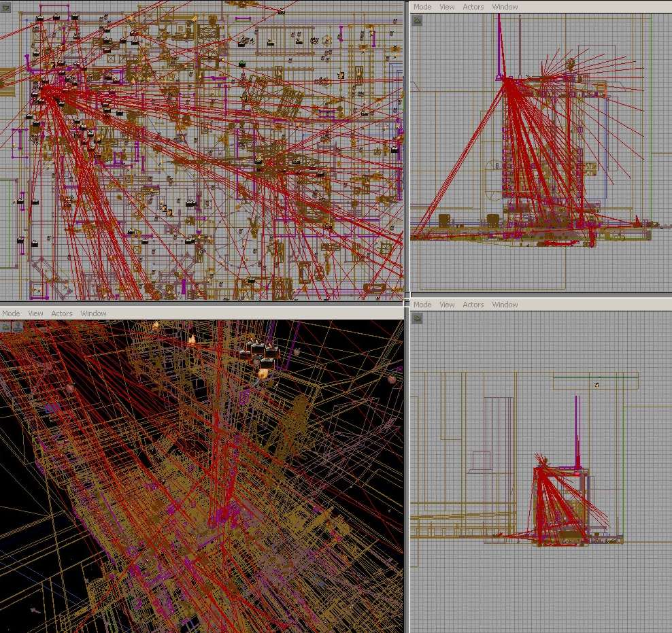Open View menu in top-right side viewport

click(x=447, y=7)
